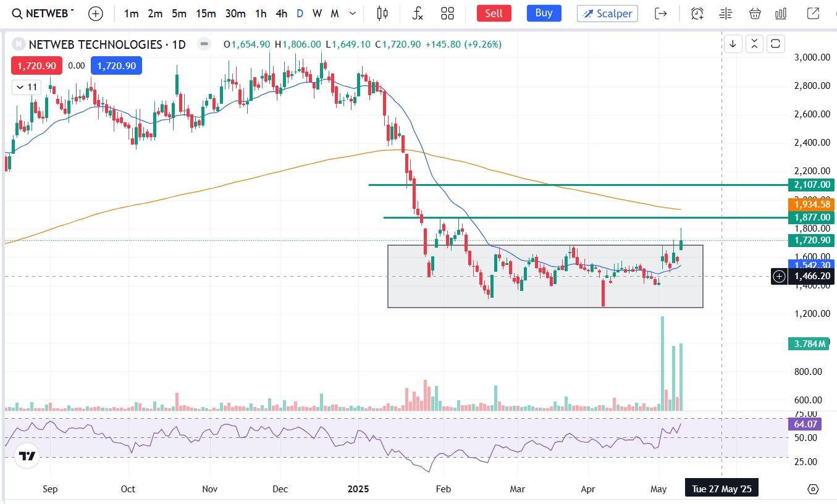The height and width of the screenshot is (504, 837).
Task: Open the option chain lines icon
Action: 726,13
